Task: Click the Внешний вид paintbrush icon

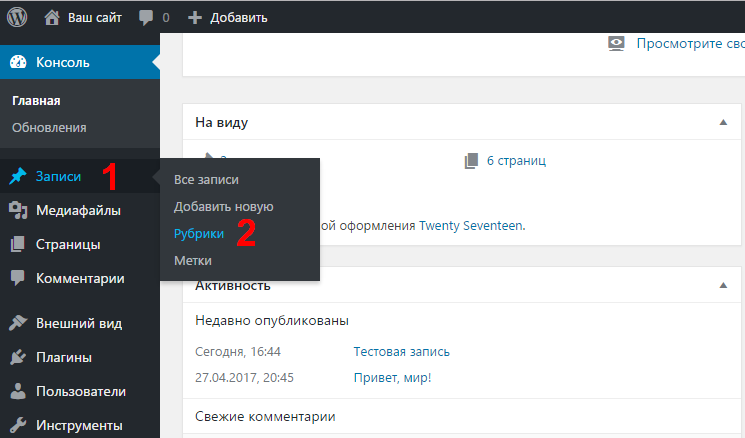Action: coord(18,323)
